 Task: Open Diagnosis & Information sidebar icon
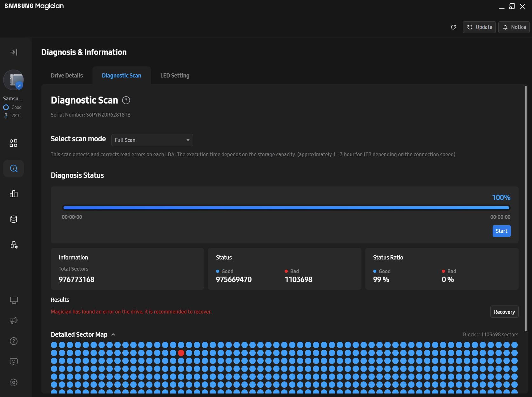13,168
